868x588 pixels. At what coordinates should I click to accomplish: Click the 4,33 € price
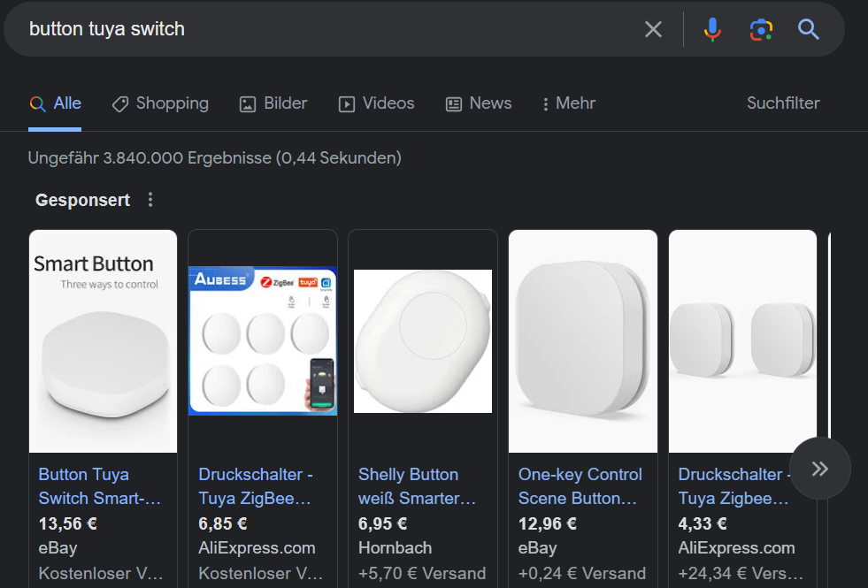tap(703, 523)
